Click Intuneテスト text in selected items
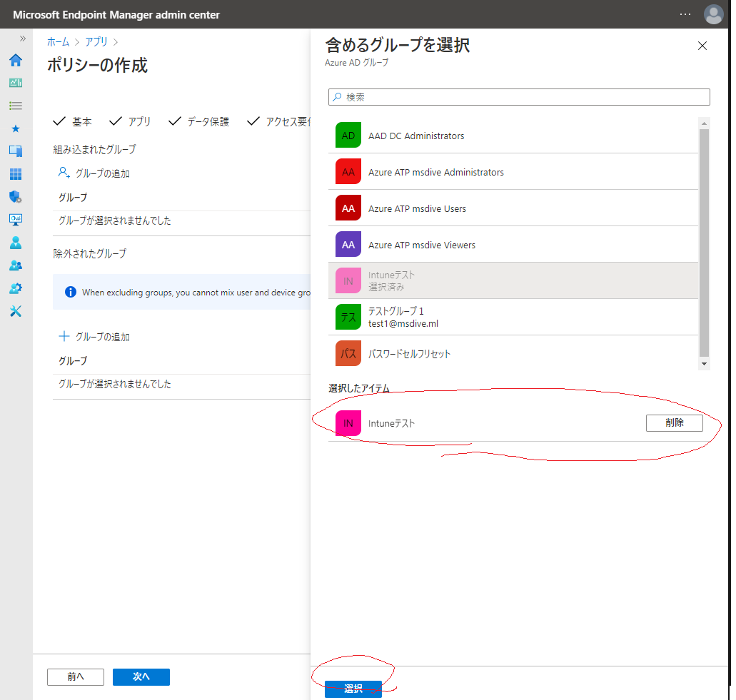 (x=391, y=423)
